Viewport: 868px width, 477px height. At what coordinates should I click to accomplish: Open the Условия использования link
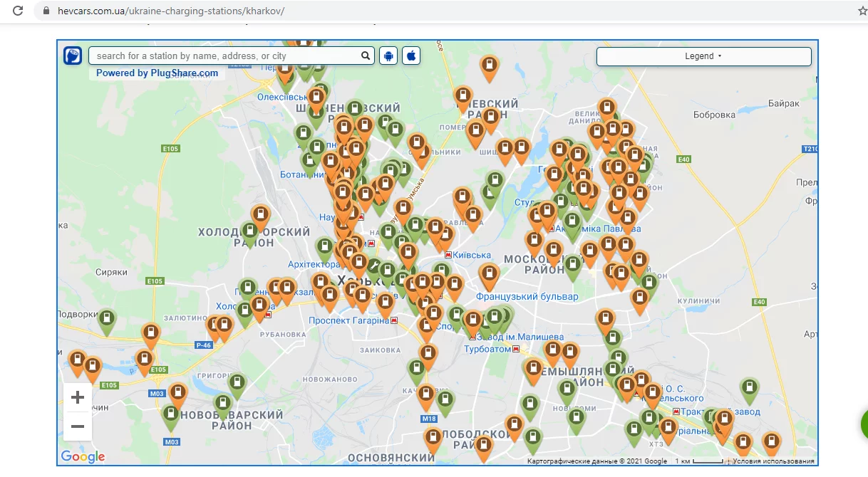[773, 461]
